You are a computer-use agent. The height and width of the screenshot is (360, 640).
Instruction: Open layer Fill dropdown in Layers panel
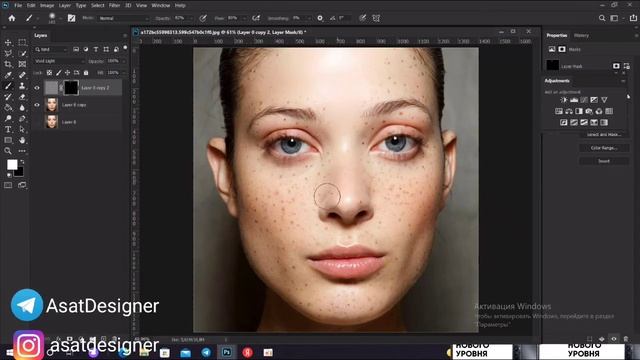pos(124,73)
